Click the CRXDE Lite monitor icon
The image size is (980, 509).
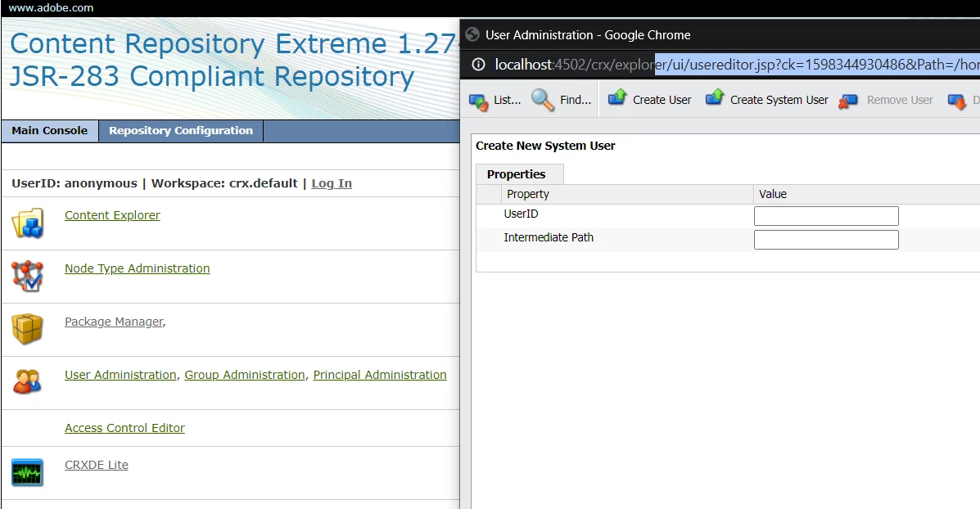(x=28, y=473)
